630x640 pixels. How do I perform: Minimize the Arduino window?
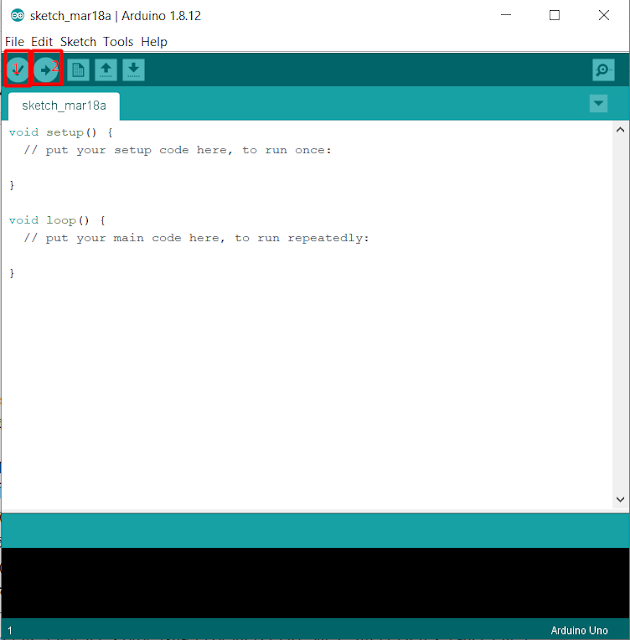pyautogui.click(x=506, y=15)
